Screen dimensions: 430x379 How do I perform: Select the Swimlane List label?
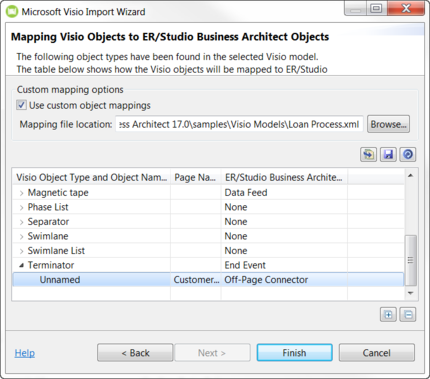[56, 251]
